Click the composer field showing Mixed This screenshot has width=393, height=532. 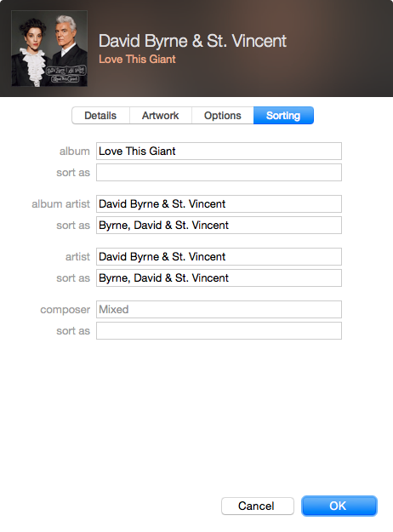tap(219, 310)
